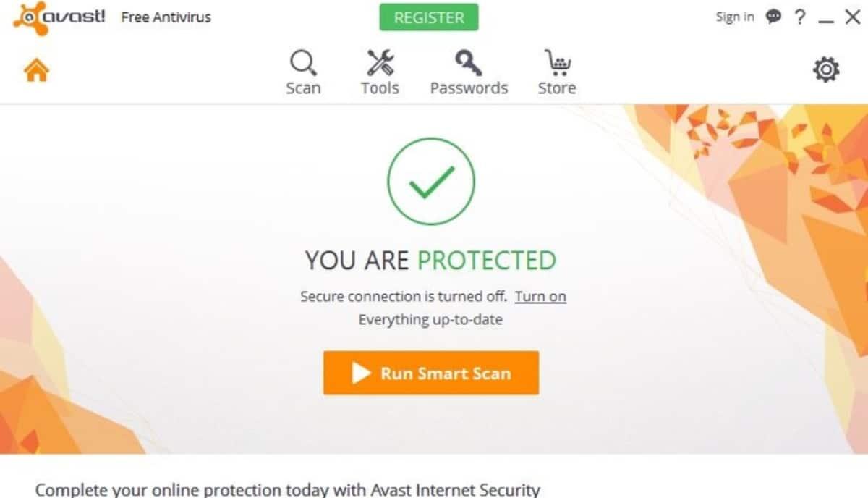Switch to the Scan section
868x498 pixels.
[x=303, y=72]
